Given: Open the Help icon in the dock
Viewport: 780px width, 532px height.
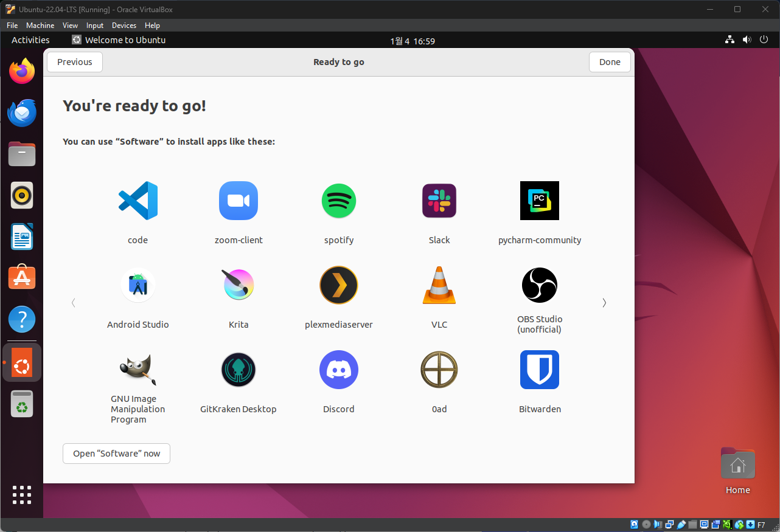Looking at the screenshot, I should point(22,319).
